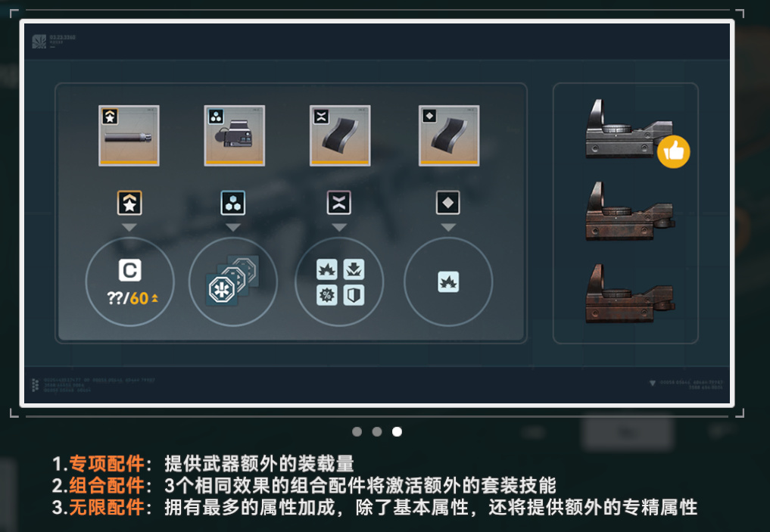Click the front octagon set skill icon
Viewport: 770px width, 532px height.
pos(222,291)
